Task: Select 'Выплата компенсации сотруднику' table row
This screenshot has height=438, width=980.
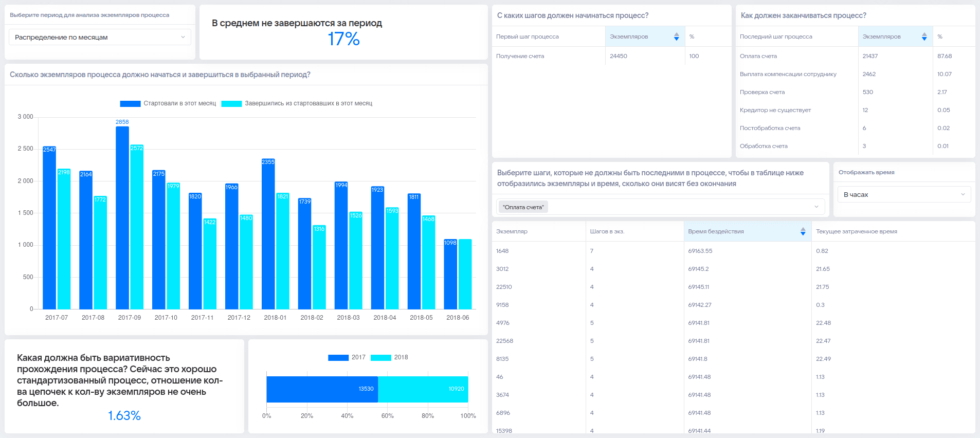Action: coord(855,74)
